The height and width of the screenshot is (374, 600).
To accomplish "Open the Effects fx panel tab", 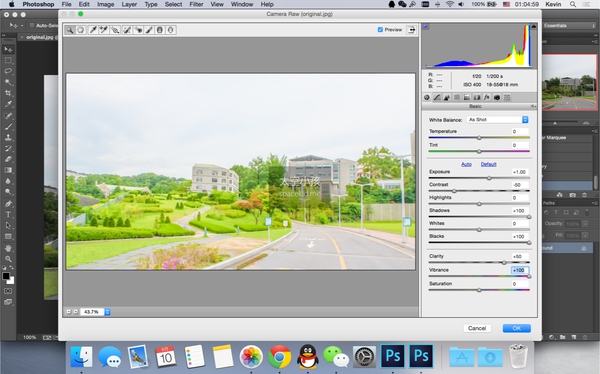I will (x=487, y=98).
